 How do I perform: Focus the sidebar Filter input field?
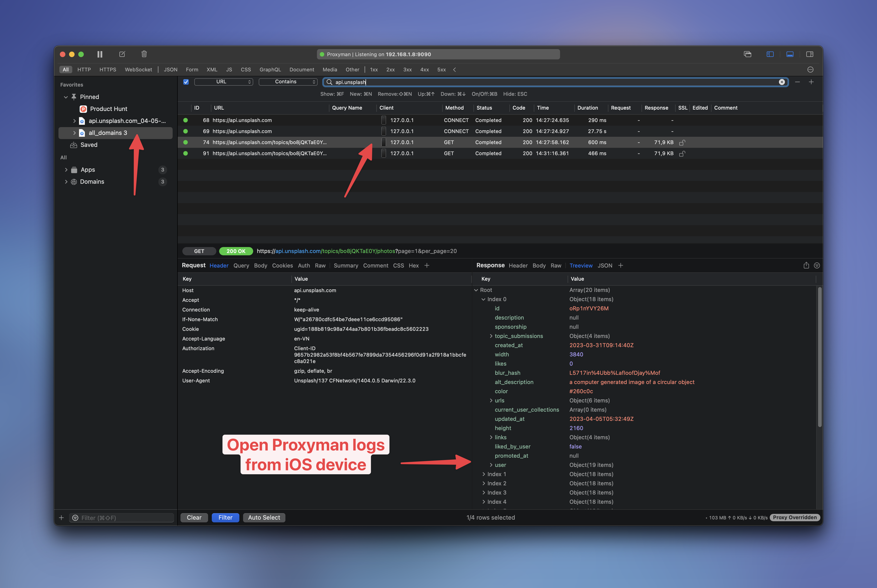click(x=122, y=518)
